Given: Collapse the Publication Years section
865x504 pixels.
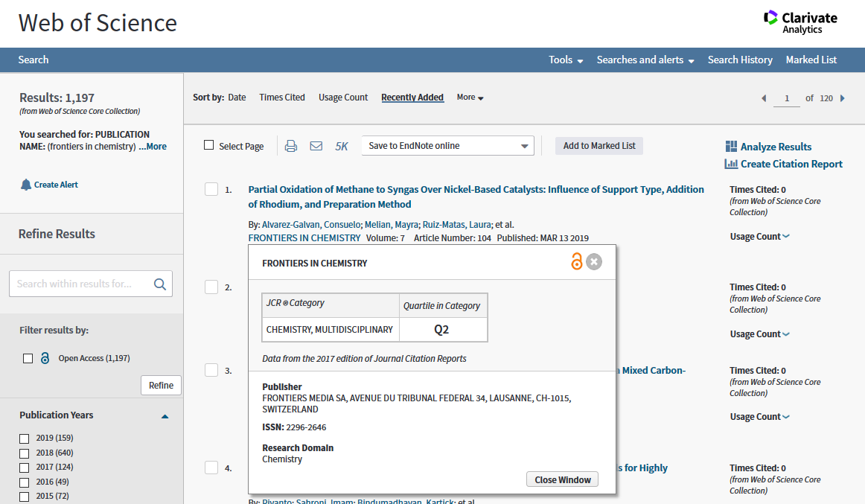Looking at the screenshot, I should (x=165, y=416).
